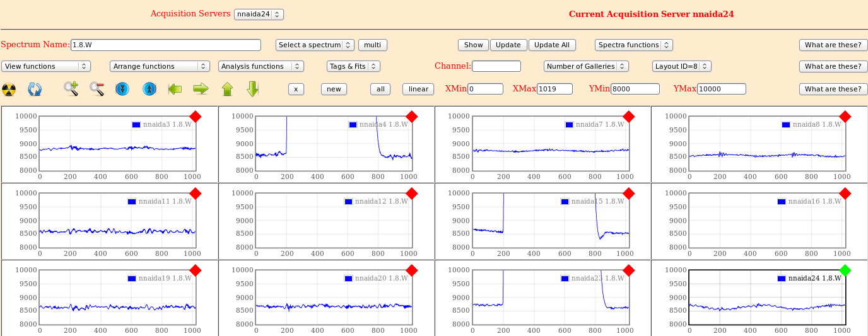This screenshot has width=868, height=336.
Task: Click the green left arrow icon
Action: point(175,89)
